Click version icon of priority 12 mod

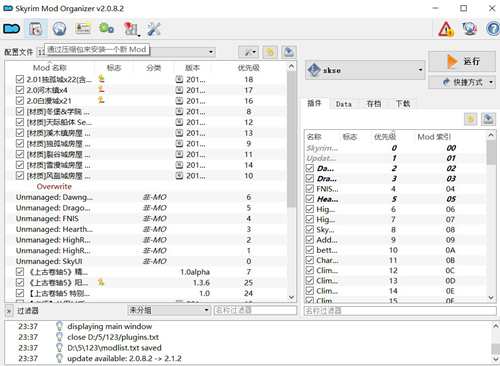(x=179, y=122)
